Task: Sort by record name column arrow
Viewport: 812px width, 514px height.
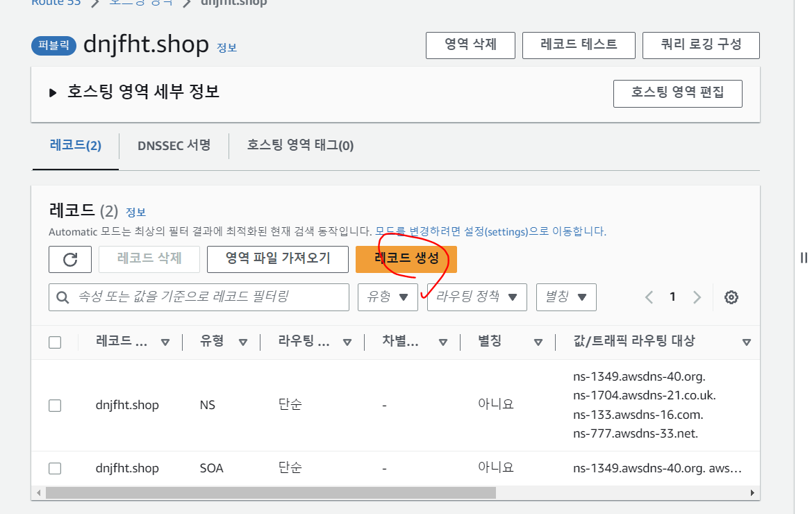Action: click(165, 342)
